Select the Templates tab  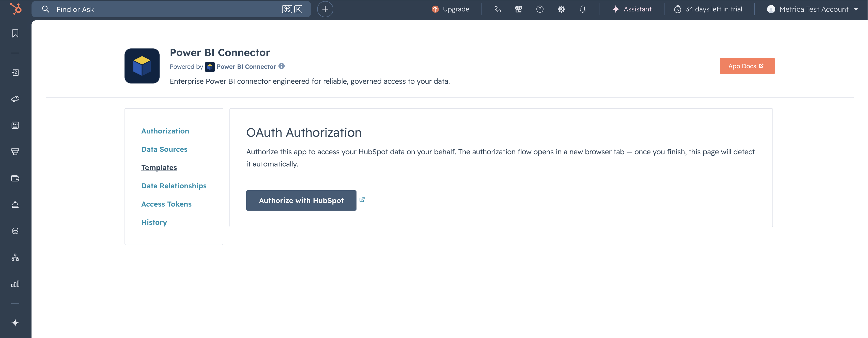[159, 168]
